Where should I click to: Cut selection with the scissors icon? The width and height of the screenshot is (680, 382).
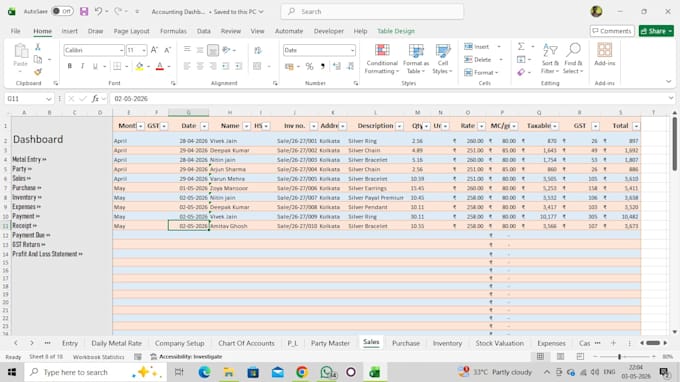[38, 47]
